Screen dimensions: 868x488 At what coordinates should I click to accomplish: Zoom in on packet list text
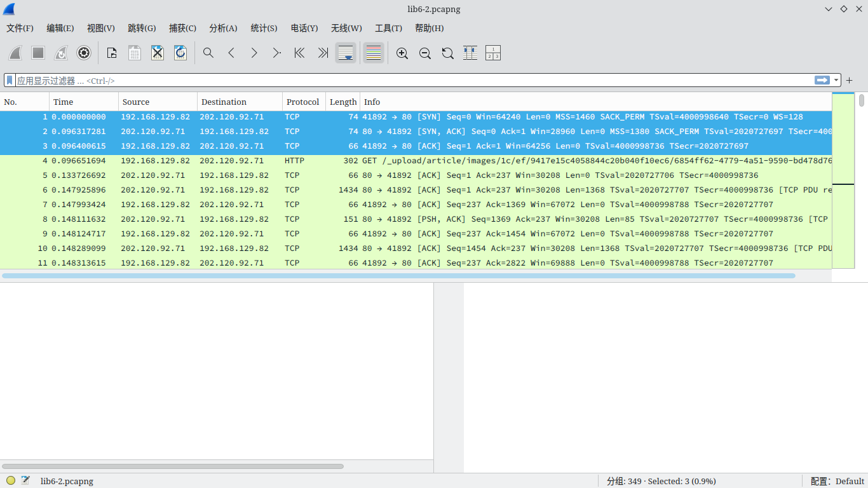[x=402, y=53]
